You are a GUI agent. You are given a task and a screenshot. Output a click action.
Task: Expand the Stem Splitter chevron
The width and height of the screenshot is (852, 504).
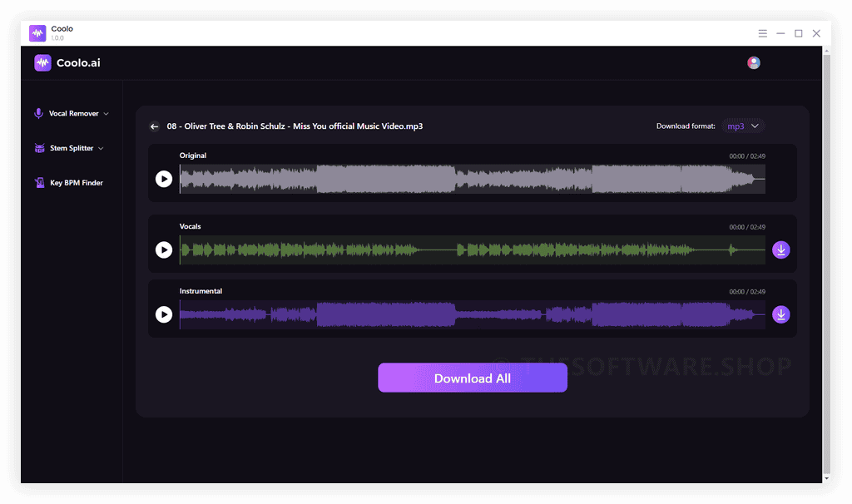101,149
